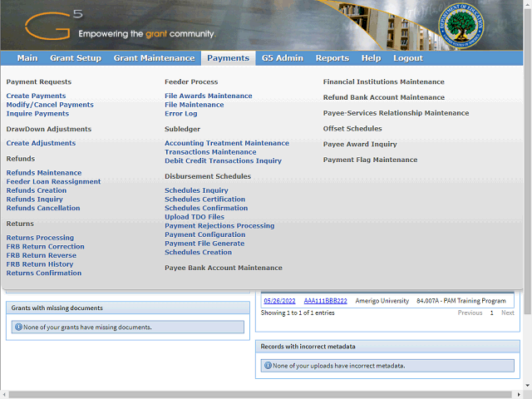Click 'Grants with missing documents' panel header
The image size is (532, 399).
point(128,308)
